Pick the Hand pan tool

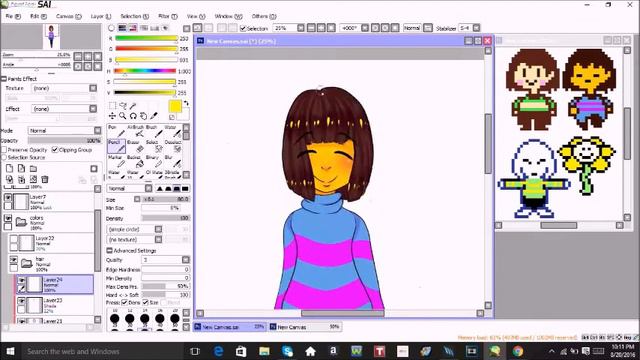[x=143, y=116]
